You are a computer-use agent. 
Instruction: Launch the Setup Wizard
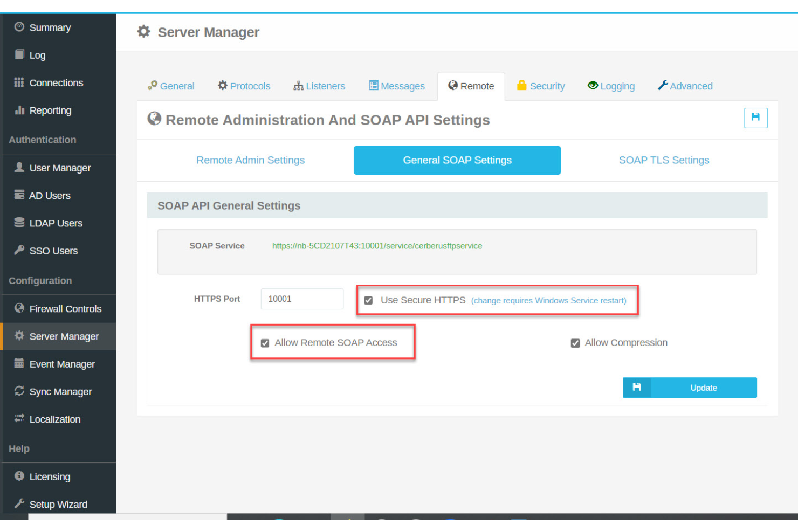click(58, 504)
